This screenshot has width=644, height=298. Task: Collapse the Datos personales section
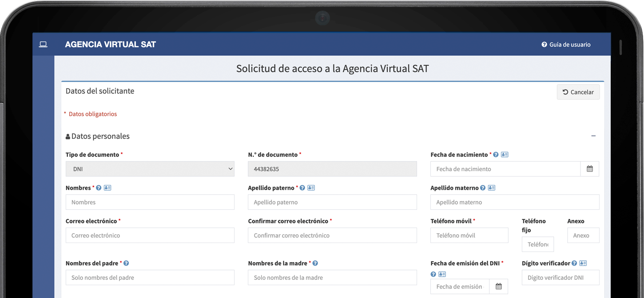[x=593, y=136]
